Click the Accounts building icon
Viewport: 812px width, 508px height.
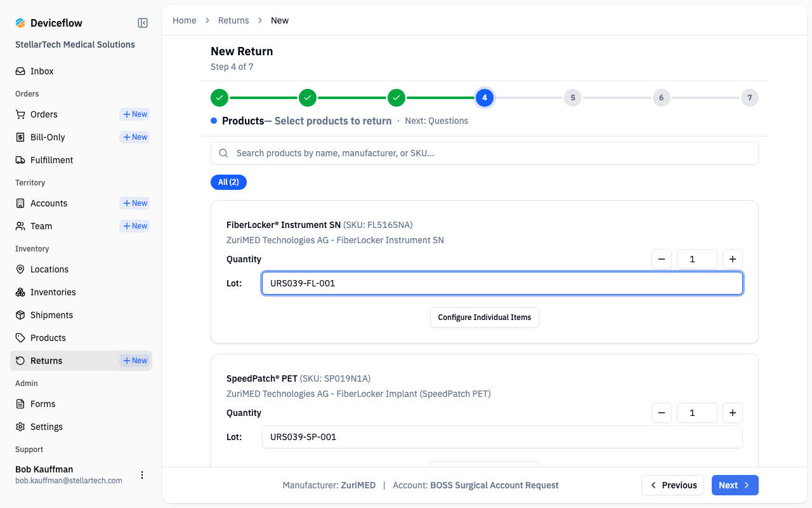coord(20,203)
